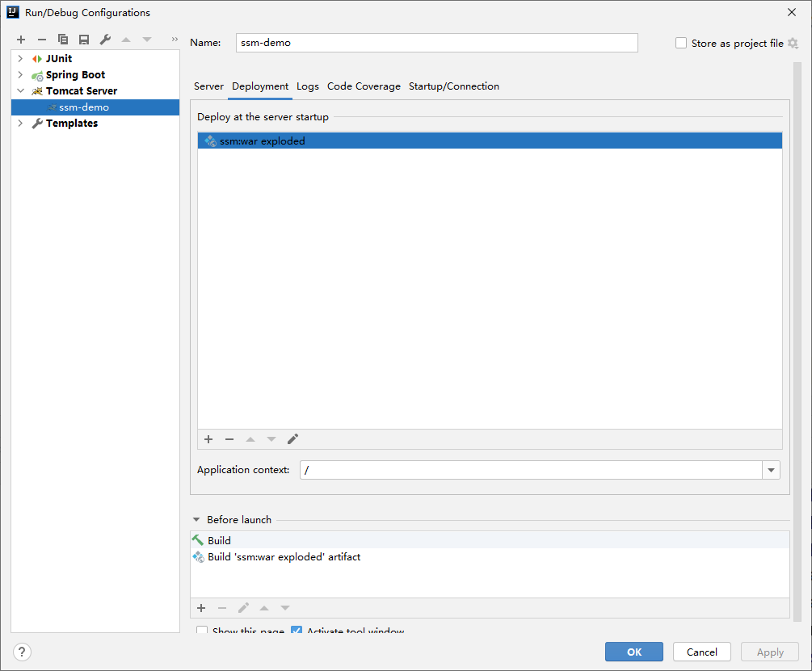Expand the JUnit tree node
The image size is (812, 671).
(20, 58)
